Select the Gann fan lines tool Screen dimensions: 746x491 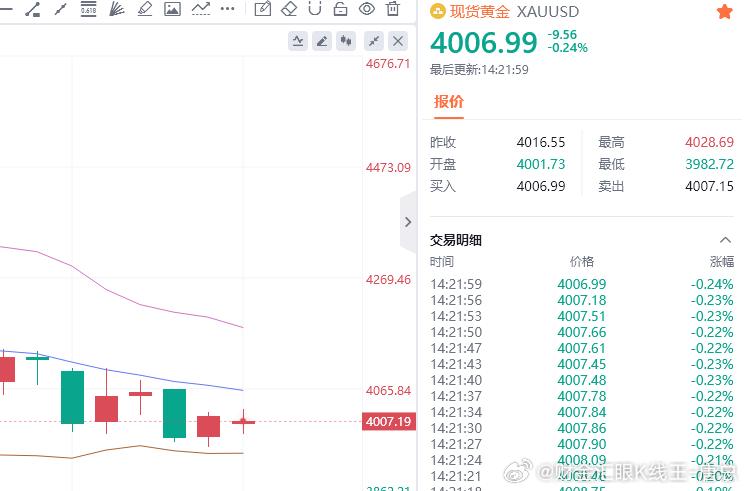pyautogui.click(x=117, y=9)
